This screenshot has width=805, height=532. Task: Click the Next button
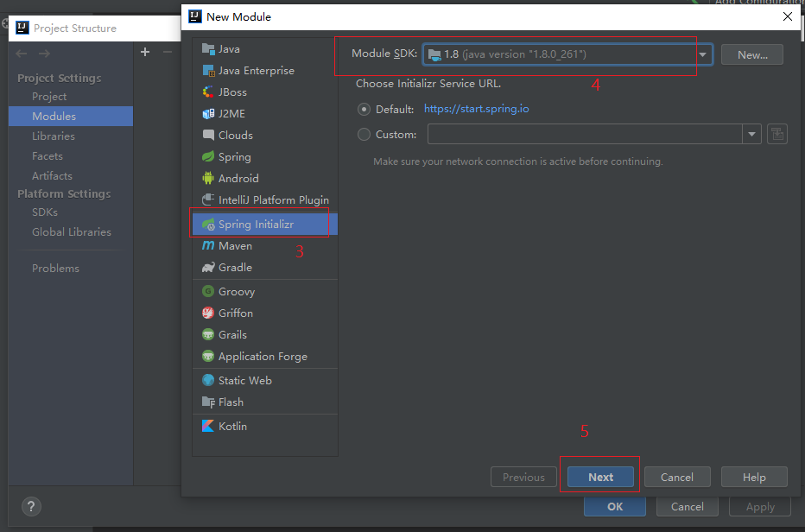[x=600, y=477]
